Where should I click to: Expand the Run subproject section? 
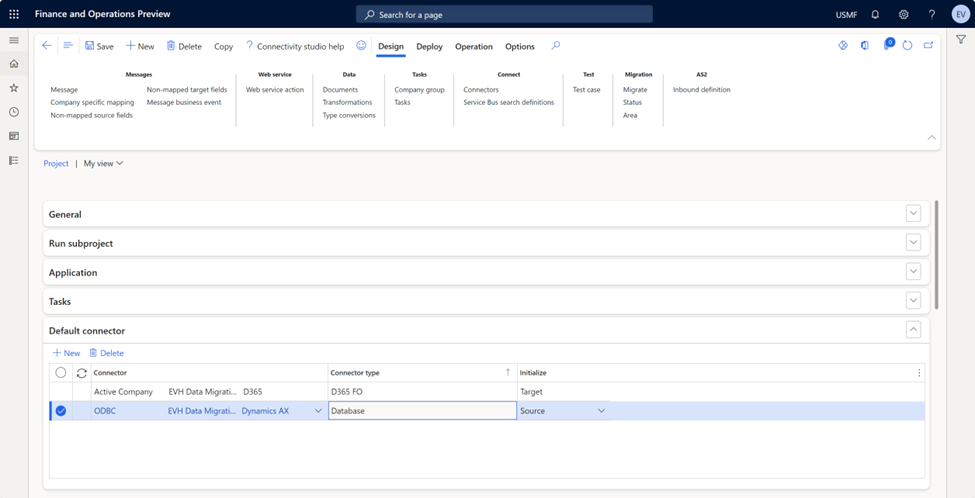click(x=913, y=243)
